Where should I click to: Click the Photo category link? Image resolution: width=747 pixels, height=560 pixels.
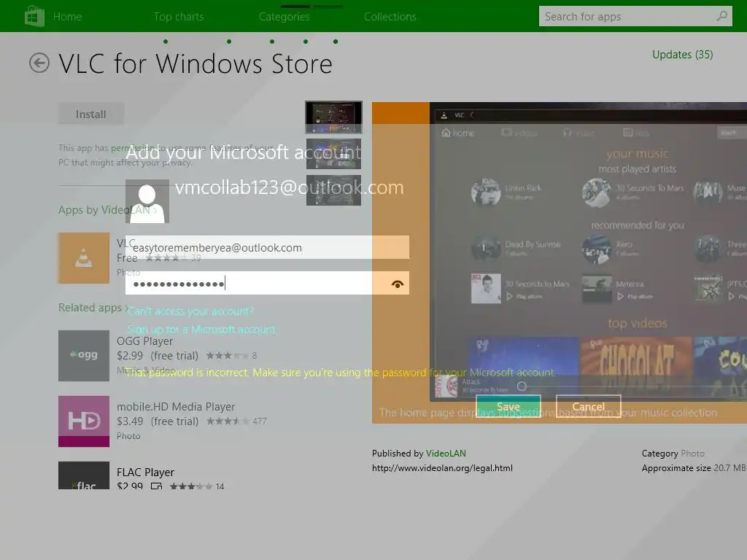point(692,454)
